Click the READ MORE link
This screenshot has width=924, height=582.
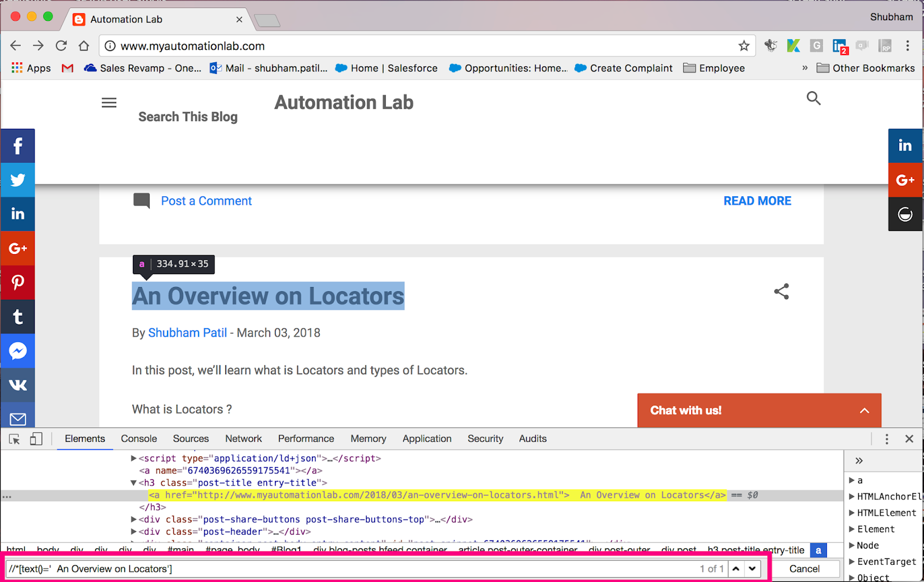tap(757, 200)
